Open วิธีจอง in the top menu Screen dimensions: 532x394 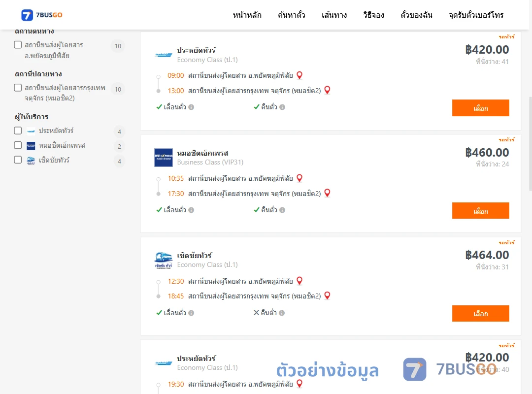[373, 15]
